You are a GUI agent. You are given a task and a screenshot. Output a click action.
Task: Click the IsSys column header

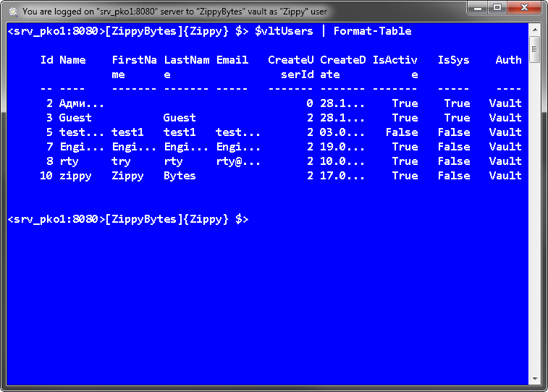click(x=453, y=60)
